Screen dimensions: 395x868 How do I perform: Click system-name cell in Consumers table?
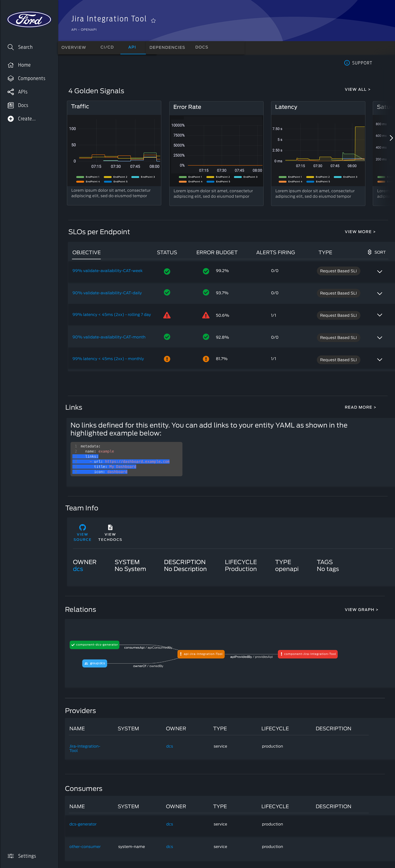click(131, 846)
